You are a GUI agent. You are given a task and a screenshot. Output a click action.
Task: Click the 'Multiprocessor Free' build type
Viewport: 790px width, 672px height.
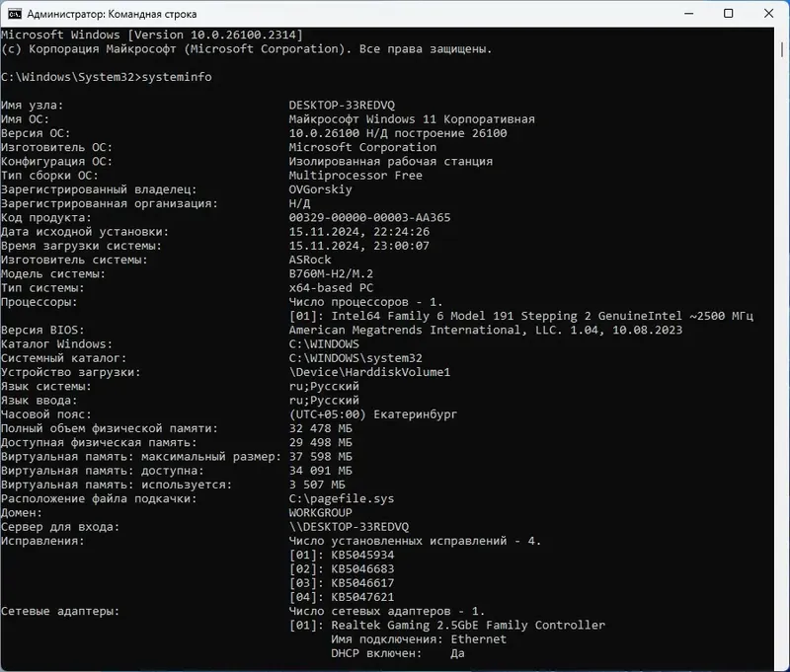[355, 176]
